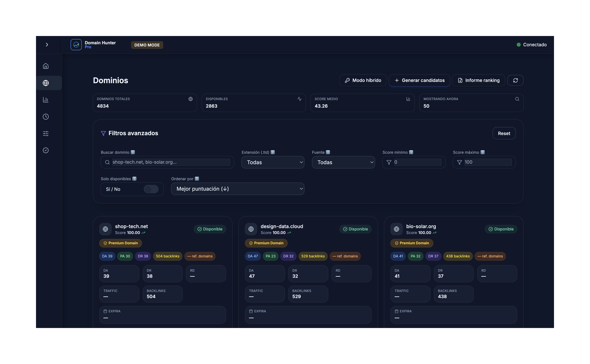This screenshot has height=364, width=590.
Task: Open the Extensión (.tld) dropdown
Action: (273, 162)
